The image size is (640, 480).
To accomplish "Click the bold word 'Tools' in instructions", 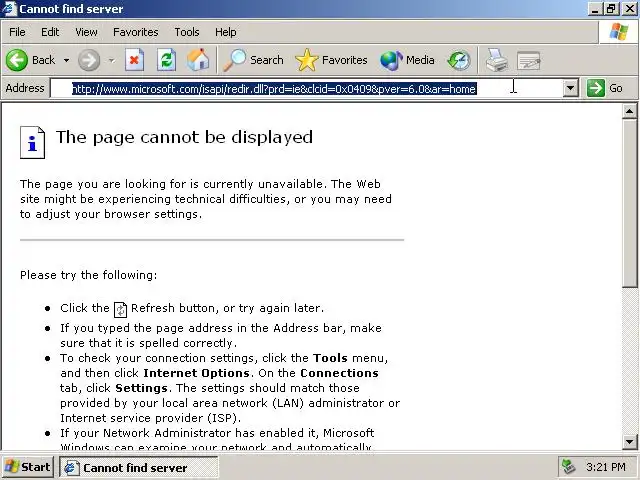I will click(x=330, y=358).
